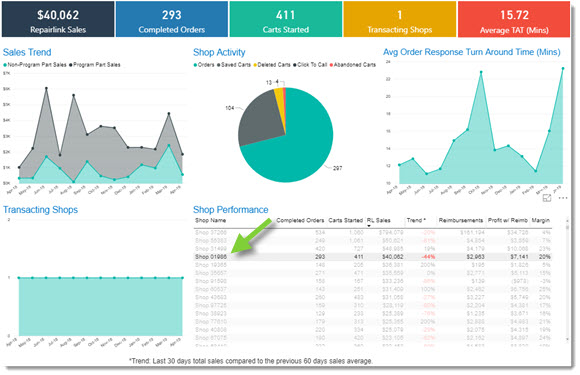Viewport: 580px width, 375px height.
Task: Select the Shop 97726 row
Action: coord(373,305)
